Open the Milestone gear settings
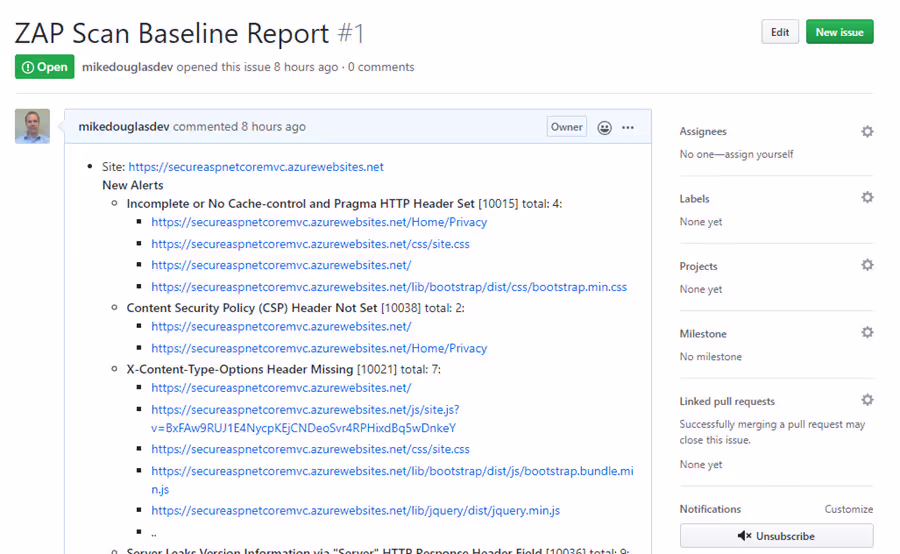 click(867, 332)
